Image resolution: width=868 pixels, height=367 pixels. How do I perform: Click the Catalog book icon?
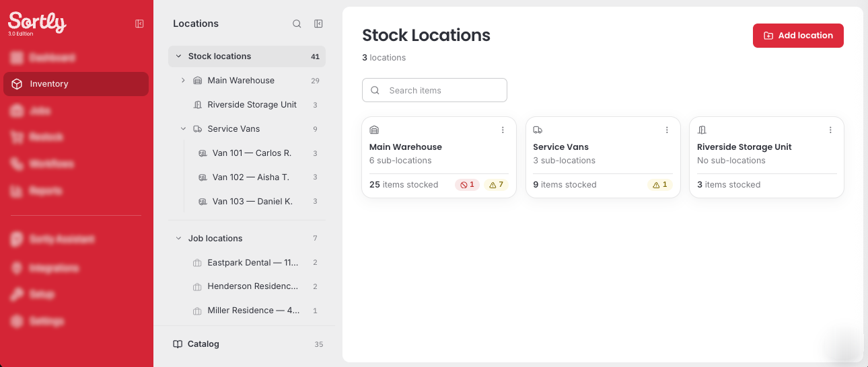click(178, 344)
